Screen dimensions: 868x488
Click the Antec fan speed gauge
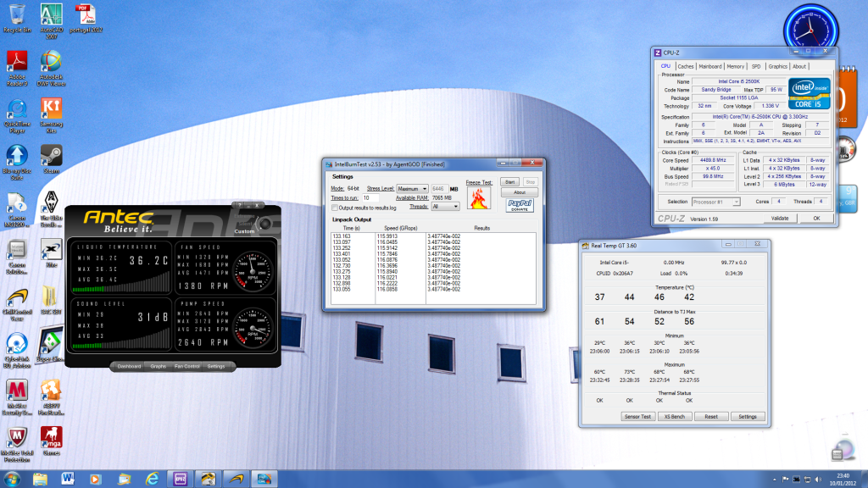(253, 271)
